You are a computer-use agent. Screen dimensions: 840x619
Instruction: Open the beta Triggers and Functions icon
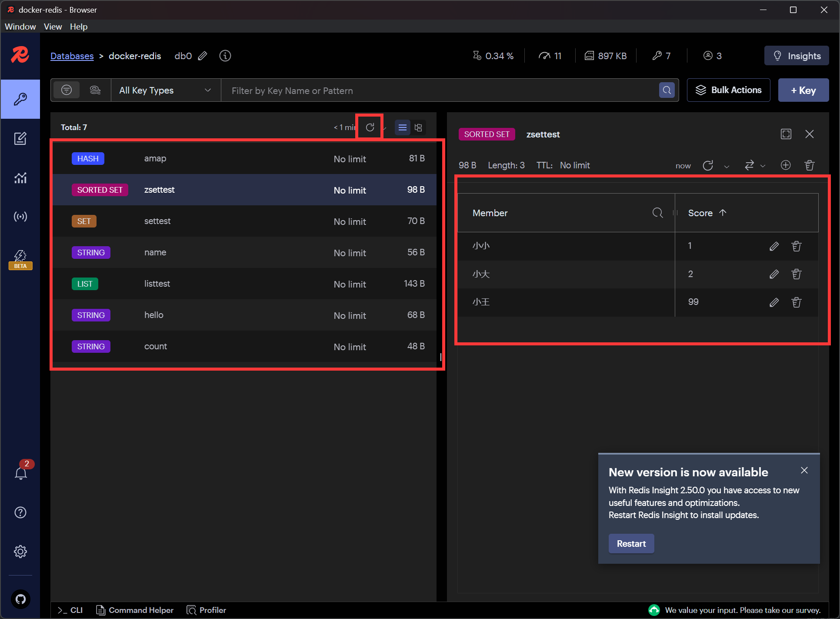pos(20,259)
